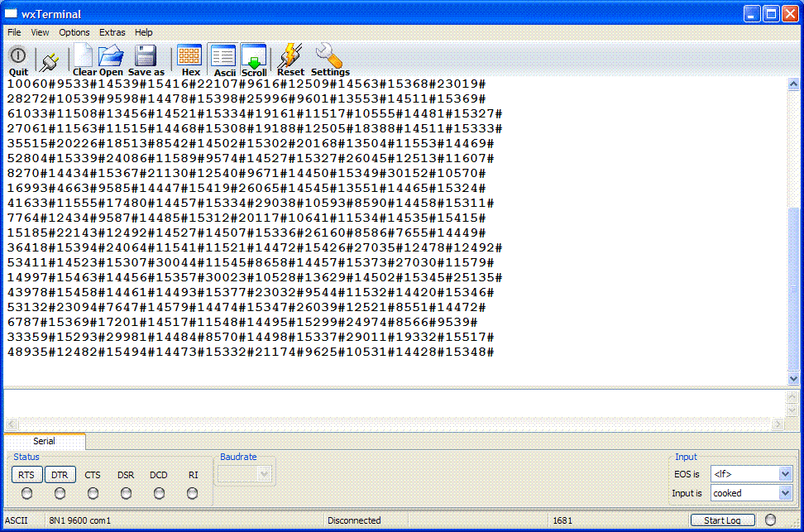Click the CTS status LED
804x532 pixels.
(93, 493)
